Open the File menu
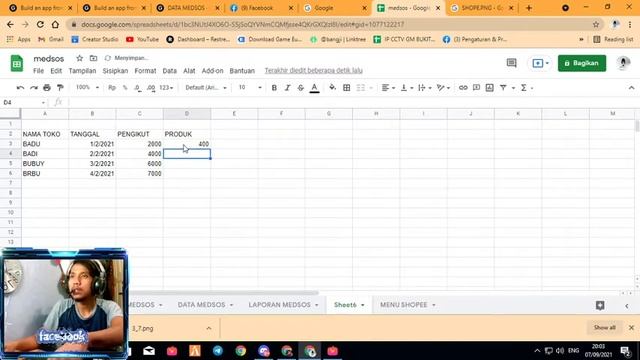Screen dimensions: 640x360 38,71
